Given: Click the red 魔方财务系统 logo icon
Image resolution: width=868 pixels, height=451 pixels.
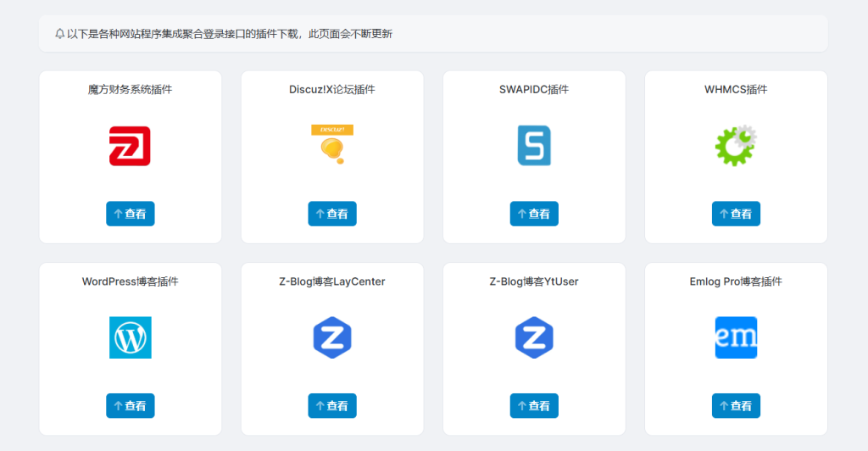Looking at the screenshot, I should point(130,146).
